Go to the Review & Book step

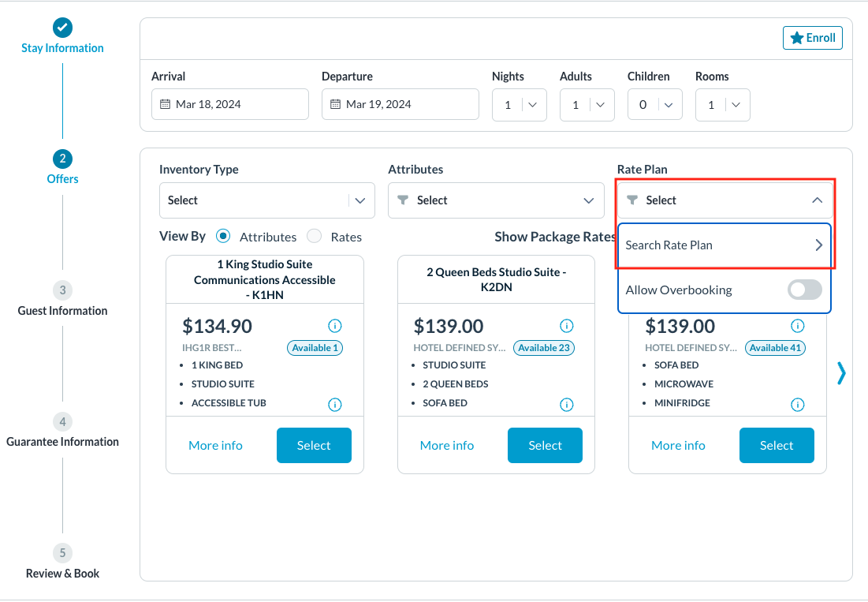pos(62,553)
